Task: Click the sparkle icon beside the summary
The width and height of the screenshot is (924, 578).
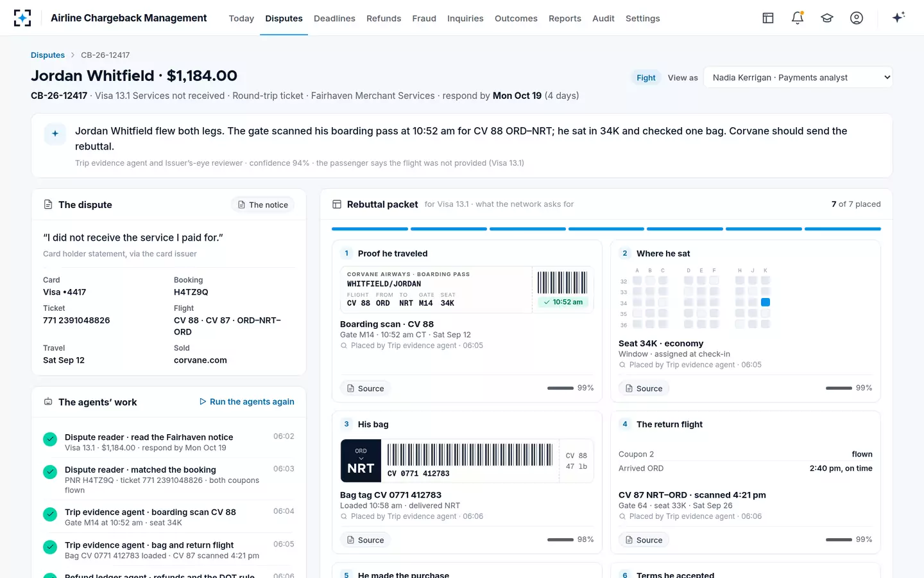Action: [x=55, y=134]
